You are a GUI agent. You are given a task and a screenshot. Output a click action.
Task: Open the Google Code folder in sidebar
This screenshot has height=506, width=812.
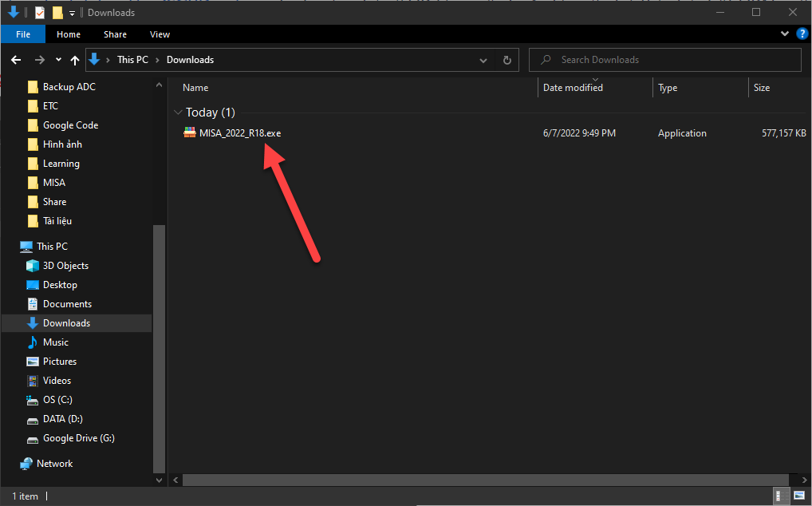pyautogui.click(x=70, y=125)
